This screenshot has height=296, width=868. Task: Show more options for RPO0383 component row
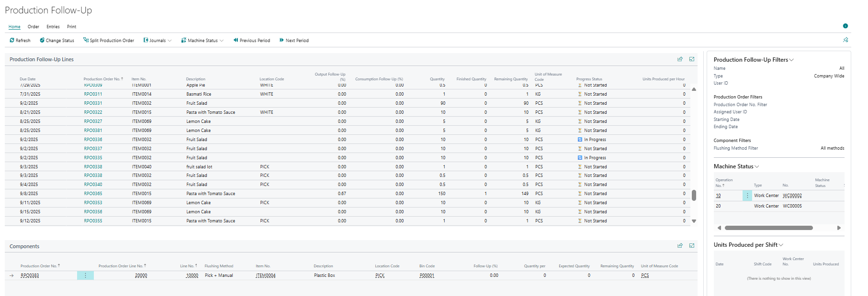click(x=85, y=275)
